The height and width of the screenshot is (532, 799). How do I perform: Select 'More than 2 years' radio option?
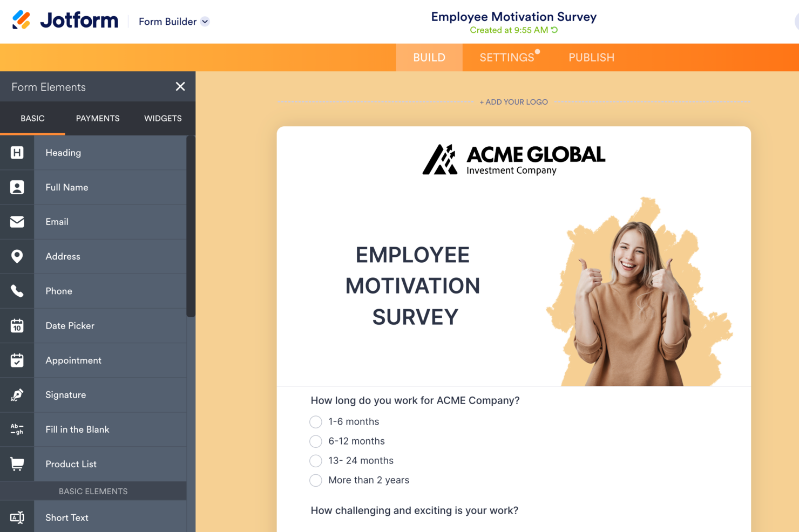click(316, 480)
